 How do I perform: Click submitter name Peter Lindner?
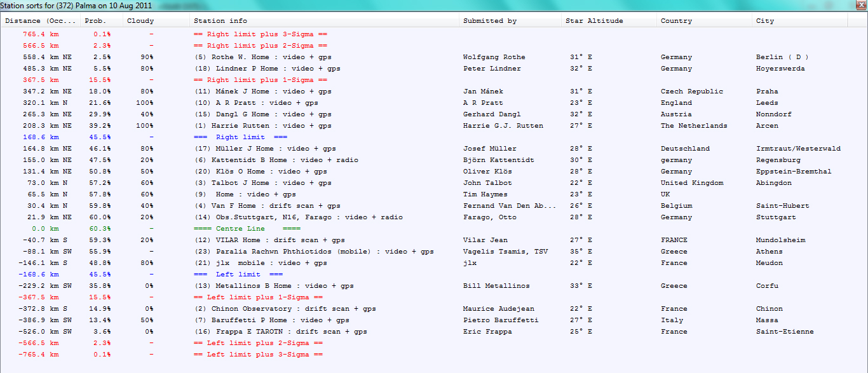pyautogui.click(x=492, y=69)
